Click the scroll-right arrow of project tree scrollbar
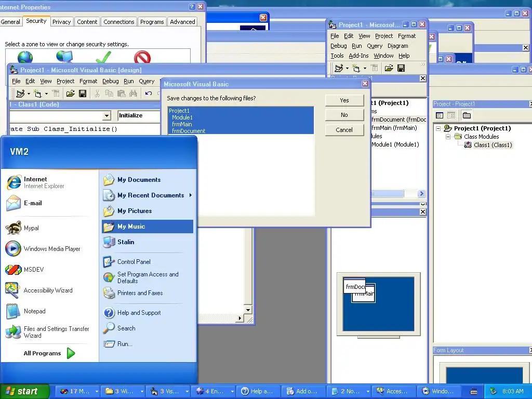The image size is (532, 399). (x=421, y=193)
